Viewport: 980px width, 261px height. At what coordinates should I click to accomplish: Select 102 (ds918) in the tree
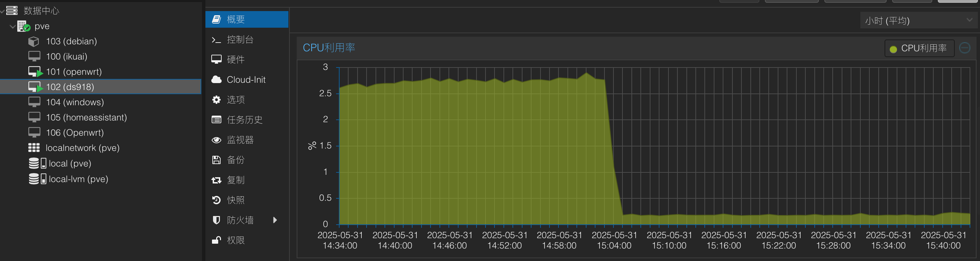click(70, 87)
